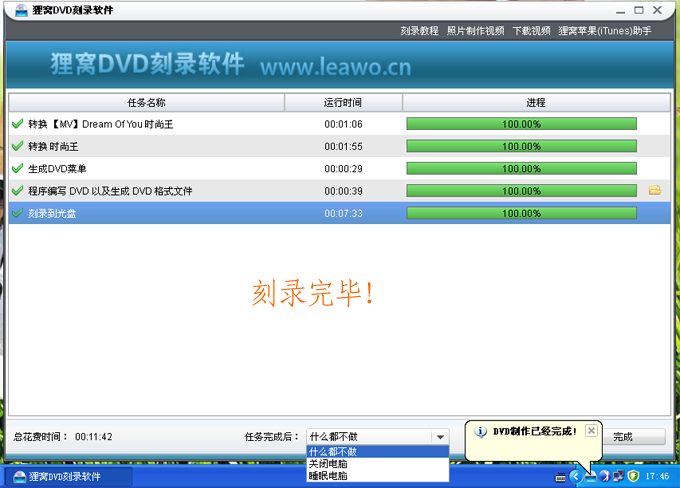This screenshot has height=488, width=680.
Task: Click run time 00:01:06 cell
Action: coord(343,124)
